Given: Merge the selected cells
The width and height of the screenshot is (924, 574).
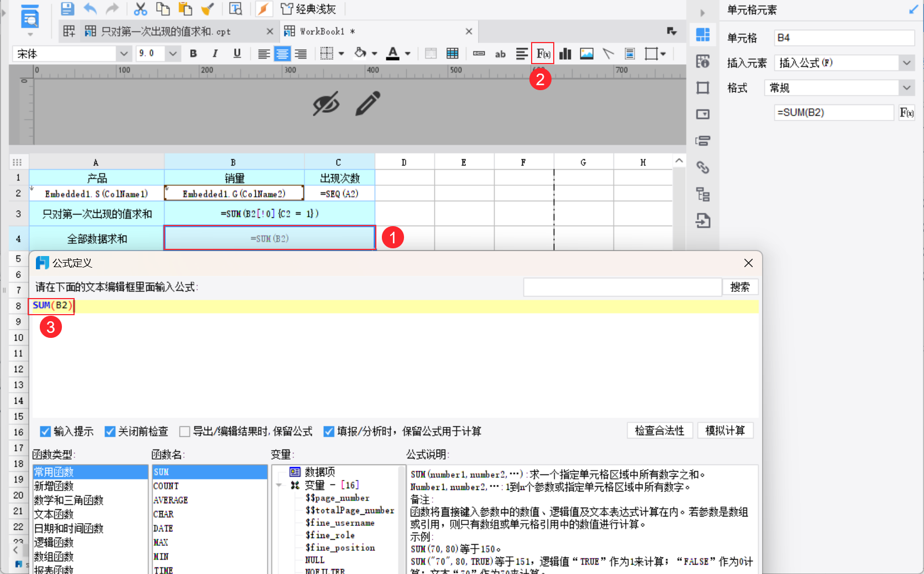Looking at the screenshot, I should [x=431, y=54].
